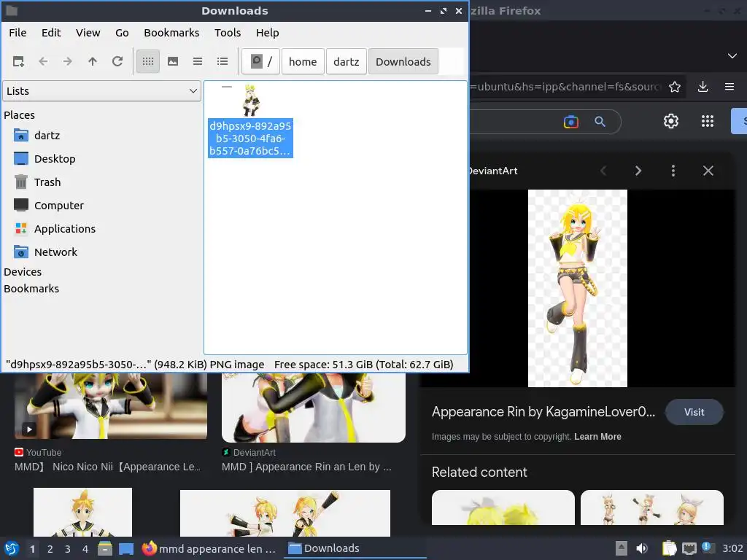Viewport: 747px width, 560px height.
Task: Click the show desktop taskbar icon
Action: click(x=126, y=548)
